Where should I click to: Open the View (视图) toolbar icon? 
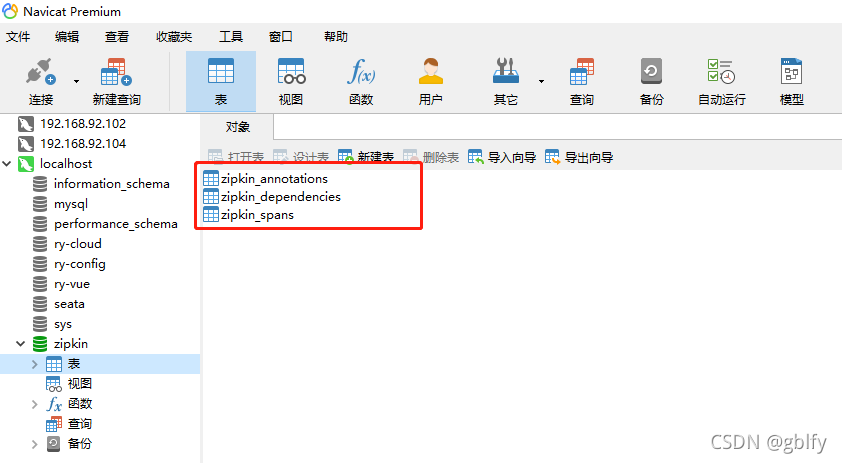pos(291,71)
